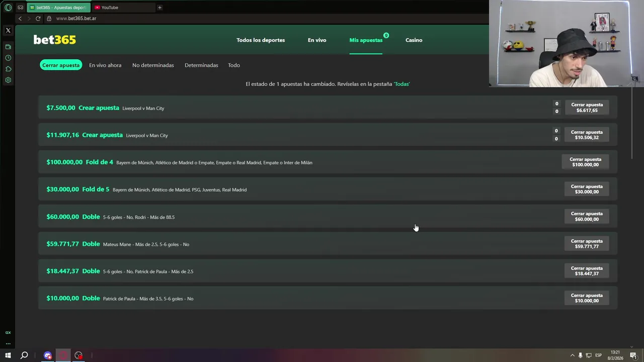The image size is (644, 362).
Task: Click the GX control icon in sidebar
Action: 8,332
